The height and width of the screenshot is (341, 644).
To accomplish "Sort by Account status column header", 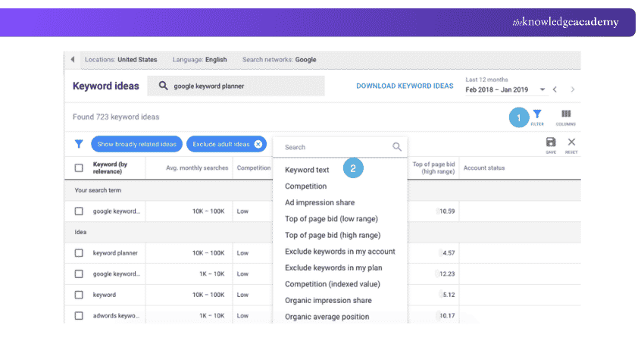I will (x=484, y=167).
